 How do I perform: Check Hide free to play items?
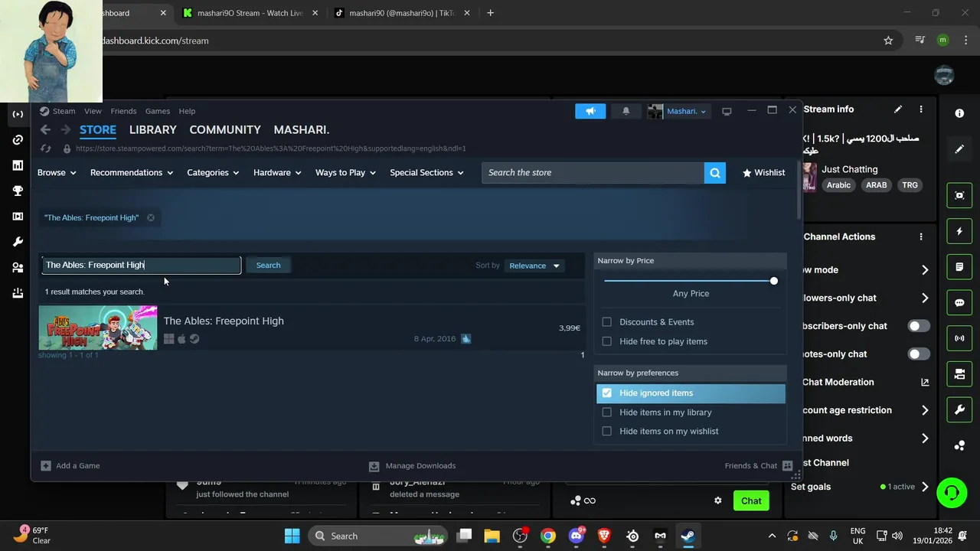607,341
